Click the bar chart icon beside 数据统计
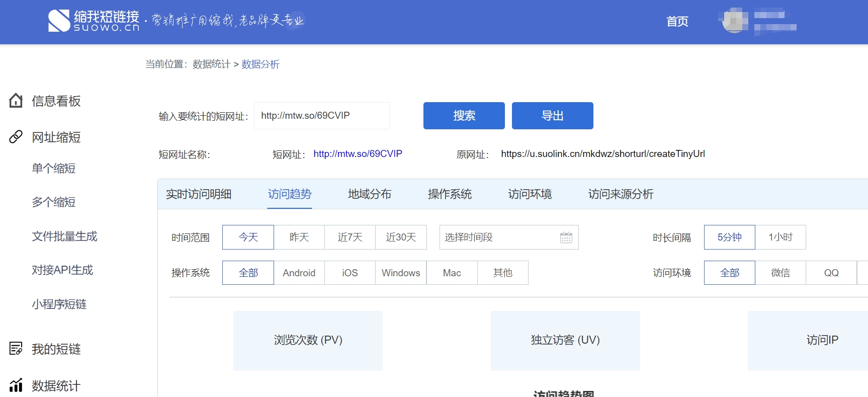 (16, 385)
